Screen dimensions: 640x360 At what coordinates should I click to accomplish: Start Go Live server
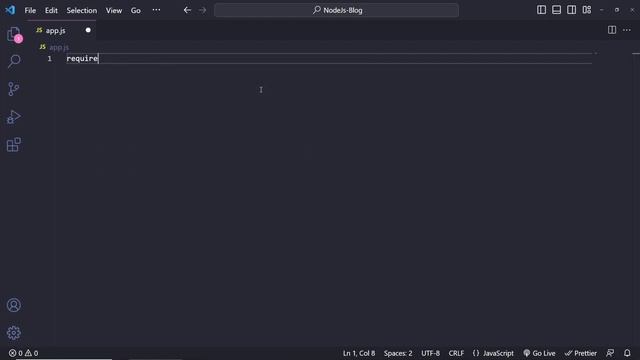pyautogui.click(x=539, y=353)
